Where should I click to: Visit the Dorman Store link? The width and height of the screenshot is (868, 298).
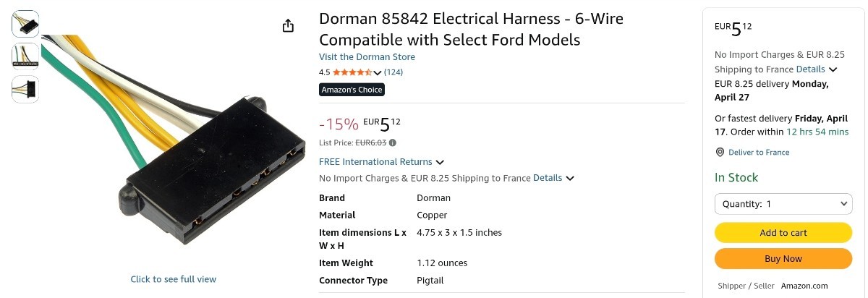[367, 57]
